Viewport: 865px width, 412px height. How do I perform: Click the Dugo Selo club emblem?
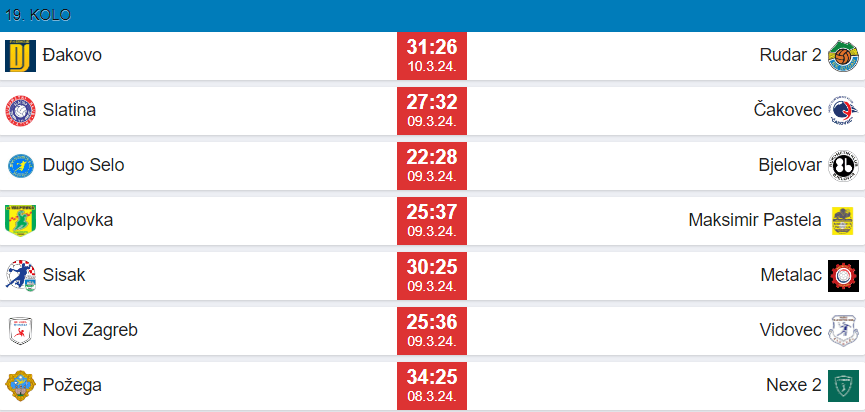(20, 165)
